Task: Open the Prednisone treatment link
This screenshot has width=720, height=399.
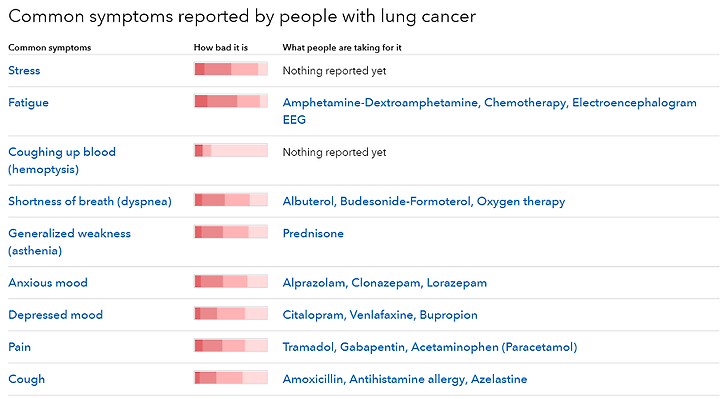Action: click(313, 233)
